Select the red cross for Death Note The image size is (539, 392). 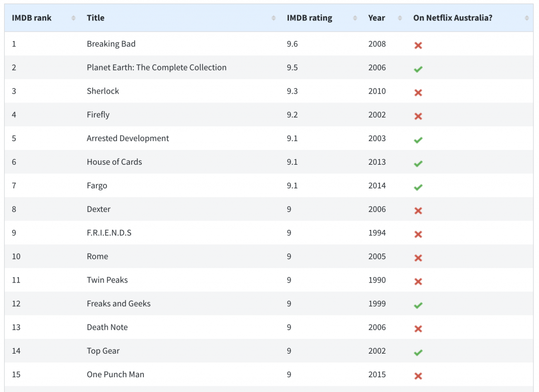pyautogui.click(x=418, y=329)
